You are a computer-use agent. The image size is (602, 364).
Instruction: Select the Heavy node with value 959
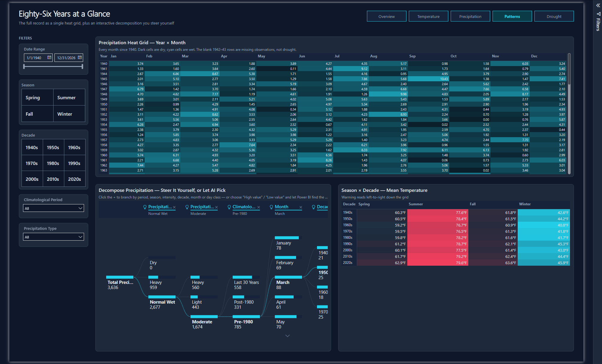pyautogui.click(x=162, y=283)
